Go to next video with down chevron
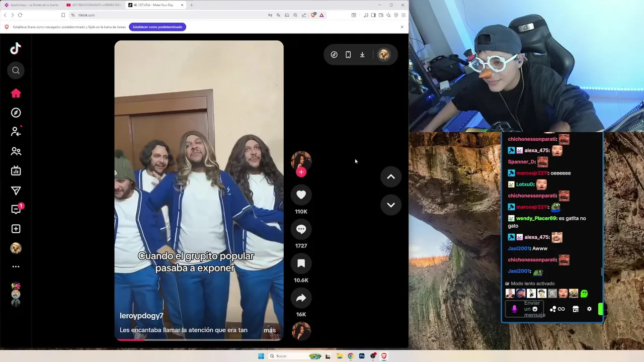The width and height of the screenshot is (644, 362). click(390, 205)
